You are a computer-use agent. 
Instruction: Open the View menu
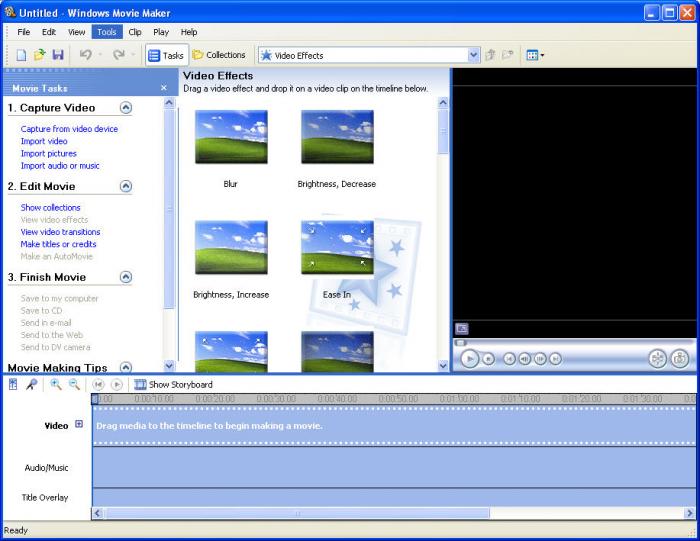76,32
